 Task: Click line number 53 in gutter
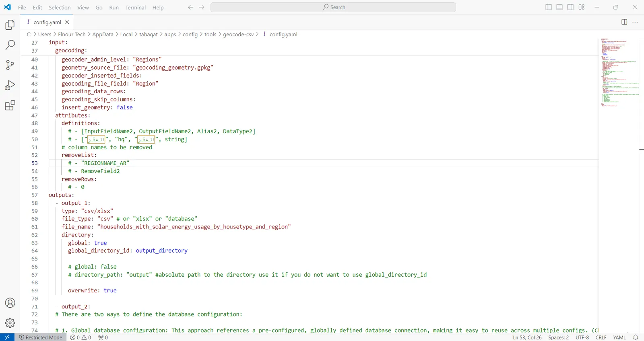tap(35, 163)
